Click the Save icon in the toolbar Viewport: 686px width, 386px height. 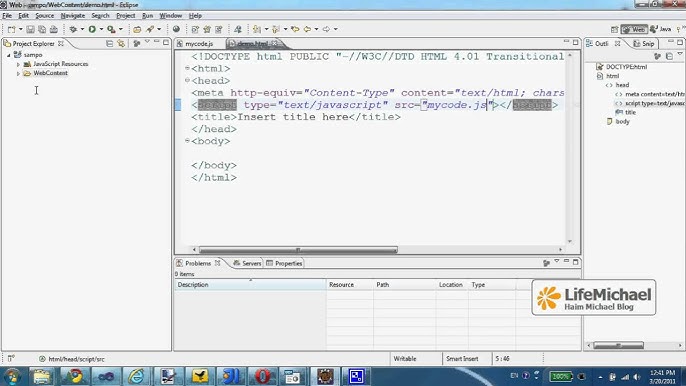tap(30, 29)
